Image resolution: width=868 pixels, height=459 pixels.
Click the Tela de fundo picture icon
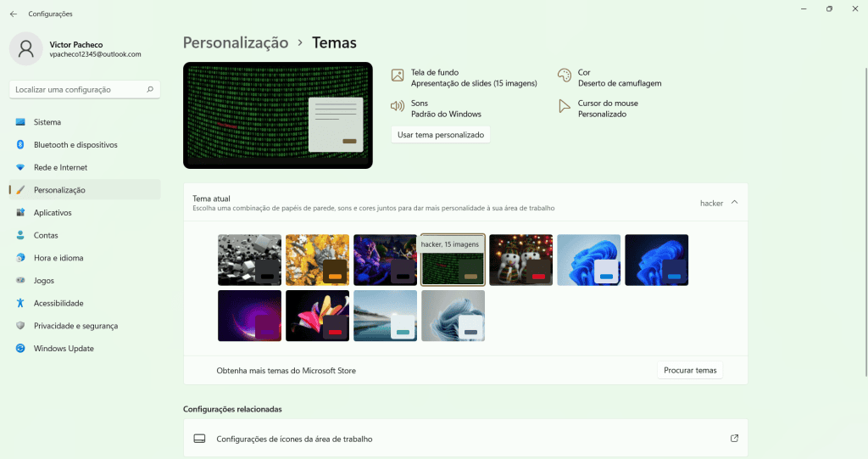coord(398,76)
